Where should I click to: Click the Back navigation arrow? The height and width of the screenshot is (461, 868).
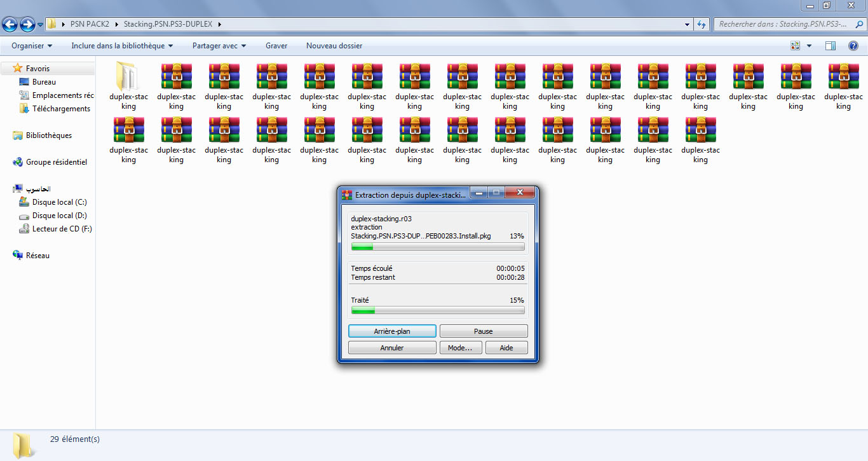click(10, 25)
